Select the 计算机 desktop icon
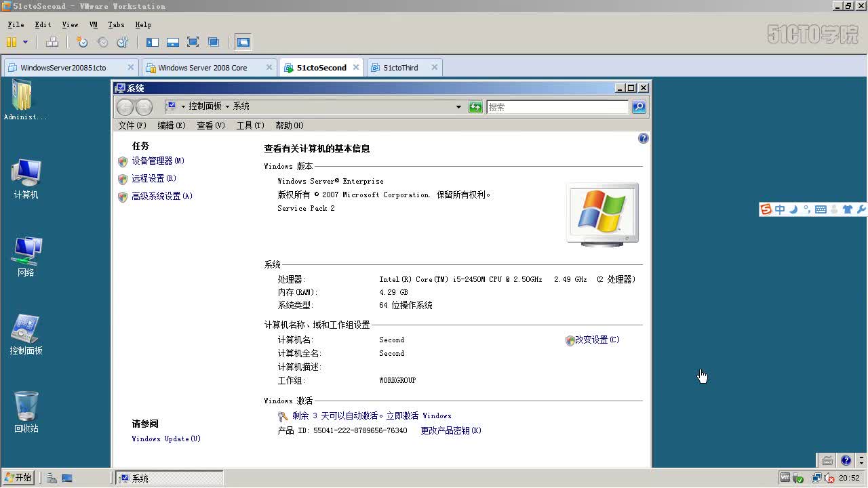 click(x=26, y=180)
